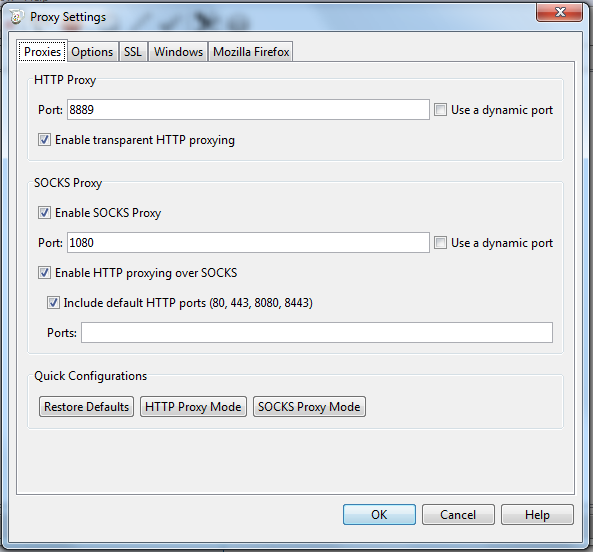593x552 pixels.
Task: Focus the SOCKS Proxy port field
Action: point(248,242)
